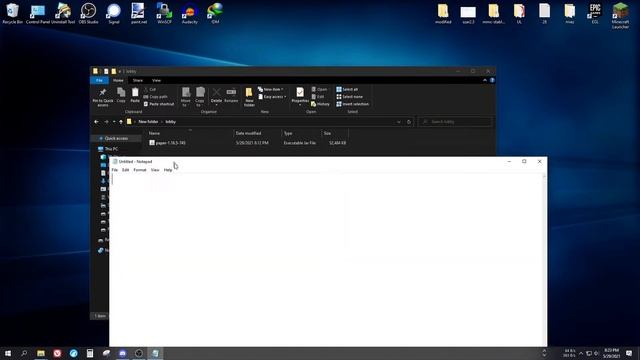Launch Minecraft Launcher desktop icon

(x=620, y=16)
